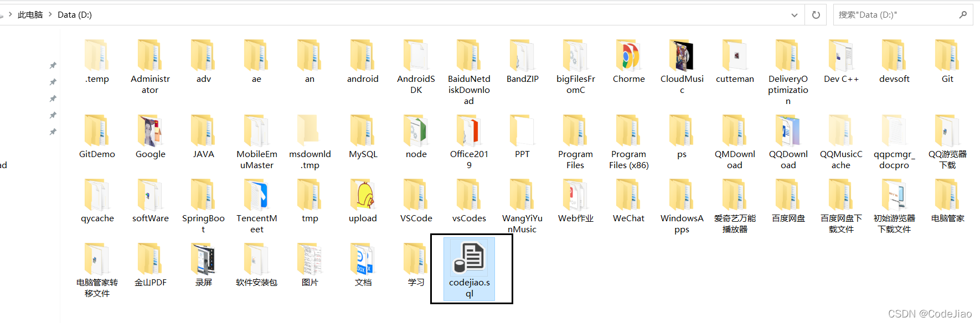Go to 此电脑 in the breadcrumb

click(x=30, y=15)
